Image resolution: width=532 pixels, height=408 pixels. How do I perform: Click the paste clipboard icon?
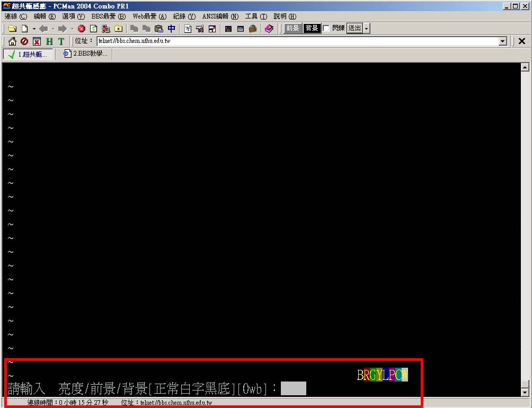pos(158,29)
